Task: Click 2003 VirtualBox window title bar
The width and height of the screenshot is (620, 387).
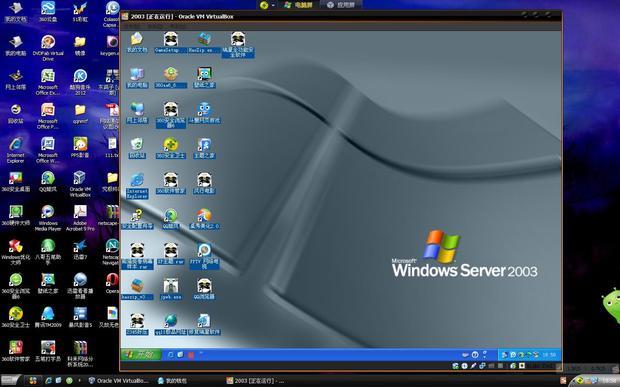Action: coord(341,16)
